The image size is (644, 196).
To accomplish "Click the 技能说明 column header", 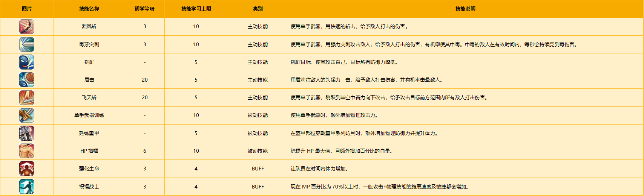I will pyautogui.click(x=465, y=9).
